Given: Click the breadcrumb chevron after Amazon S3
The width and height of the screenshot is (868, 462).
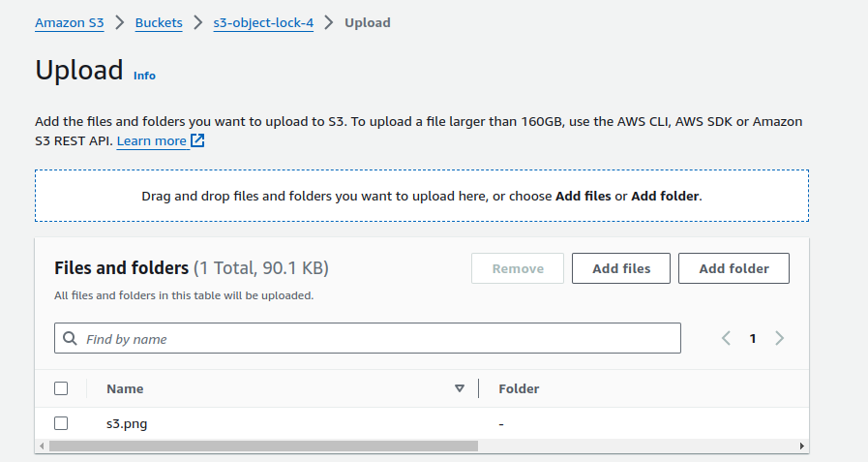Looking at the screenshot, I should (120, 22).
